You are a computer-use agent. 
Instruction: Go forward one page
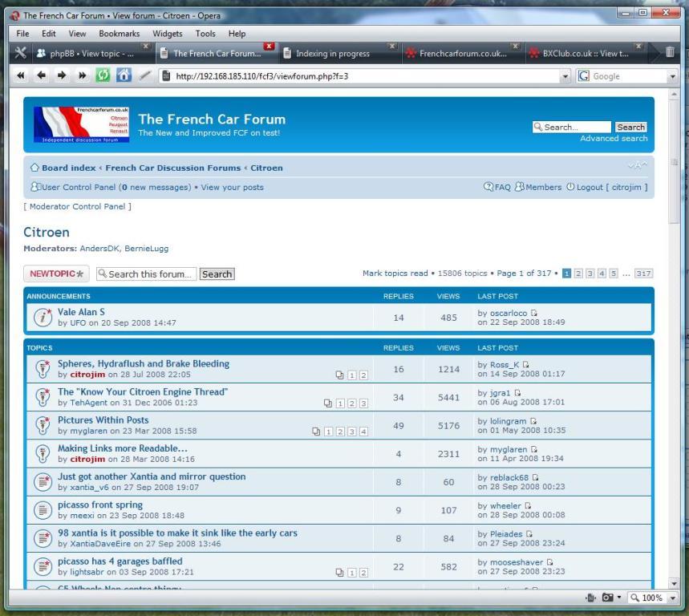click(x=62, y=75)
